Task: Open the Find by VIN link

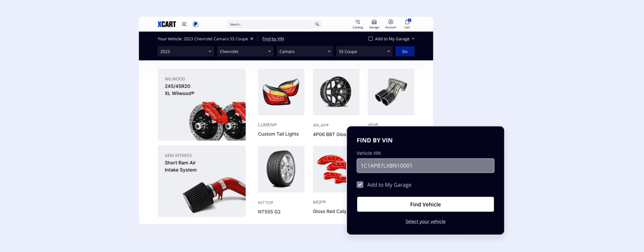Action: point(273,39)
